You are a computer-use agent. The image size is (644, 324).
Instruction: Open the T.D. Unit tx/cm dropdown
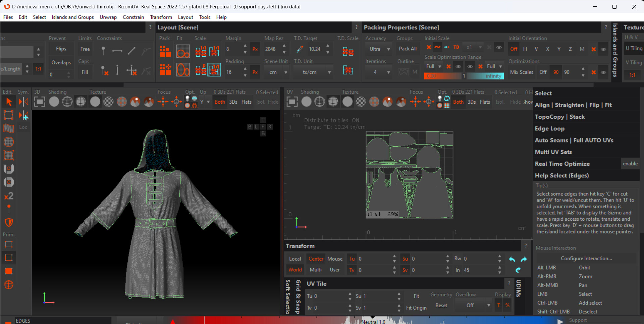tap(313, 72)
